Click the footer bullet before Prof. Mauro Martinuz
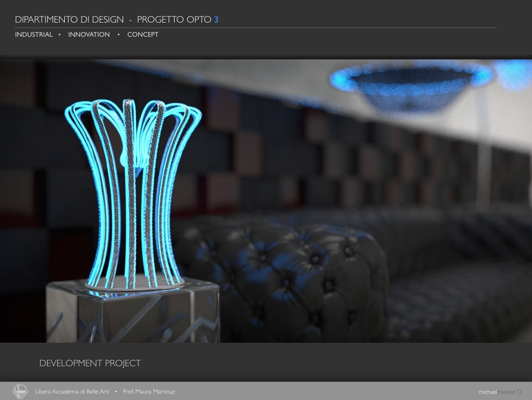 click(x=116, y=392)
